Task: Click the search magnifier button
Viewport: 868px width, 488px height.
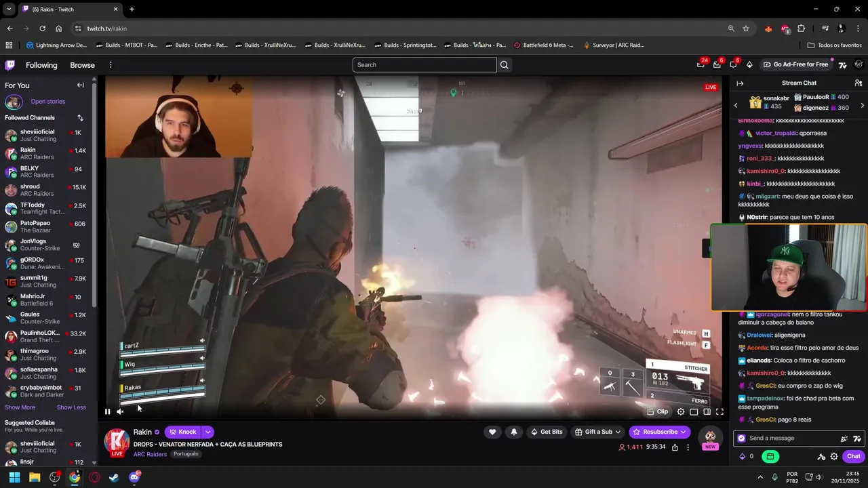Action: pos(504,65)
